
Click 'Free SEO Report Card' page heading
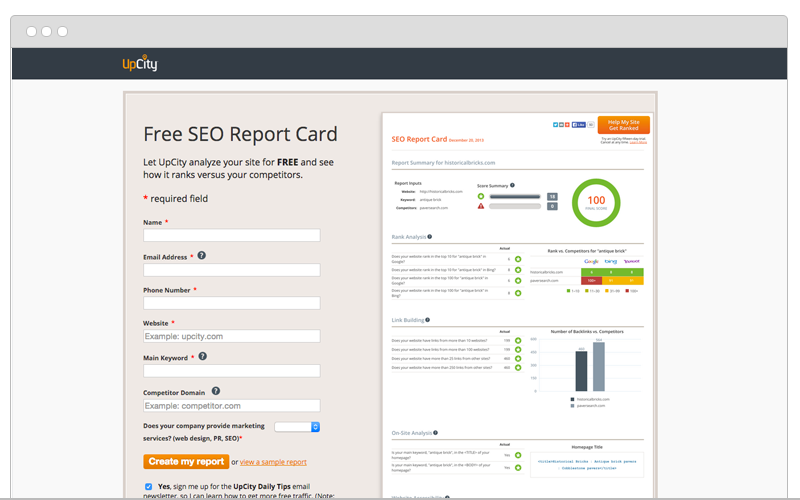[x=240, y=134]
